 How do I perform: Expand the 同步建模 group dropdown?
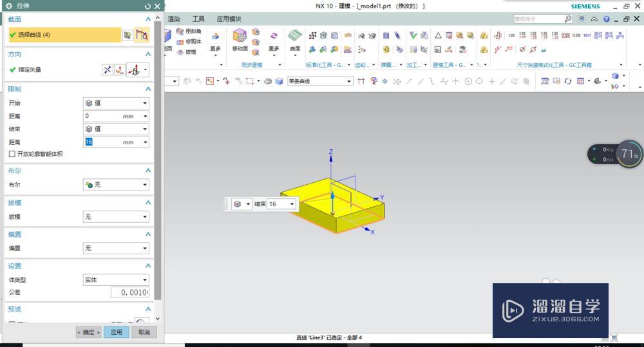[279, 65]
